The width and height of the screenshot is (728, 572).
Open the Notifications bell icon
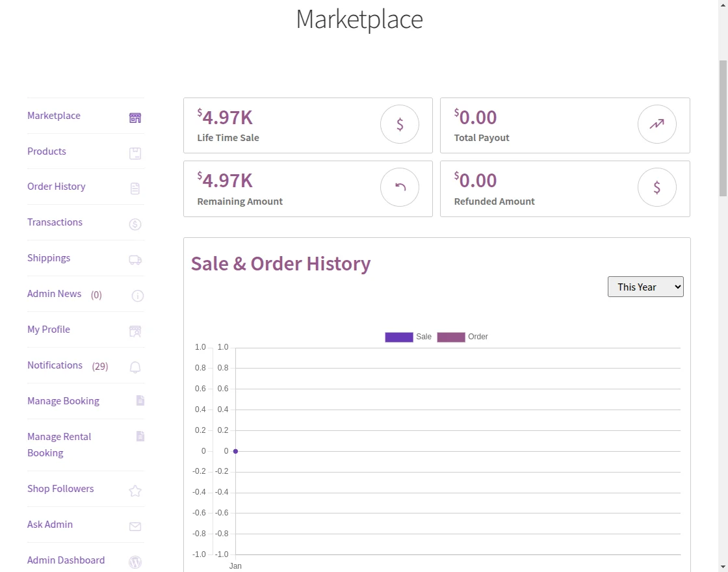tap(135, 367)
